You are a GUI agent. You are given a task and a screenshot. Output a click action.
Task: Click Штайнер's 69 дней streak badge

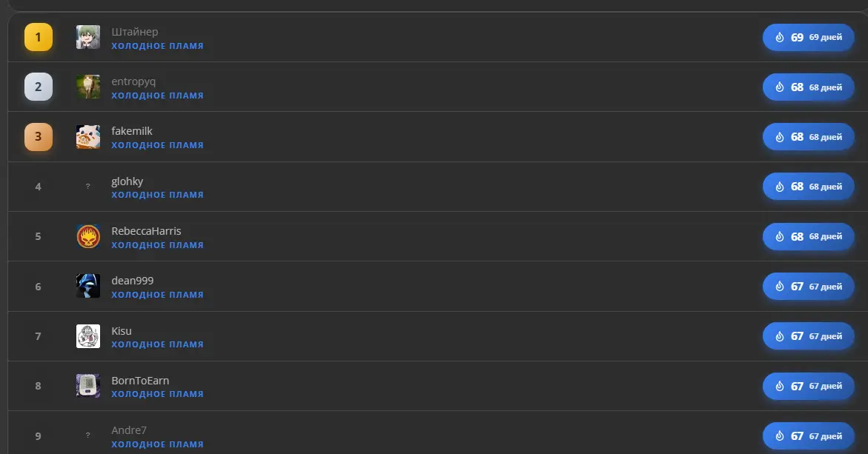pos(808,37)
